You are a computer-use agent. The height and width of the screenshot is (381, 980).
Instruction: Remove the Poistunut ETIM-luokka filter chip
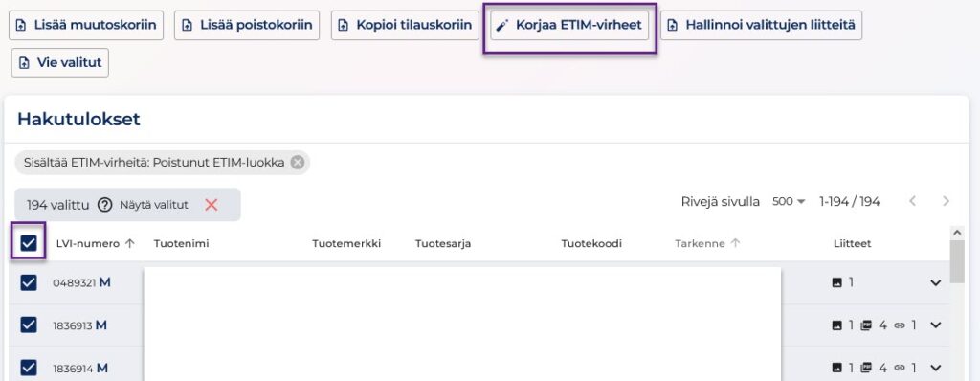(x=298, y=163)
